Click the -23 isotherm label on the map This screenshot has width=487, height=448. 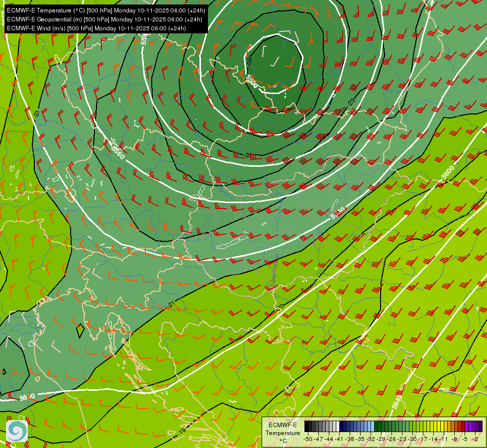point(351,102)
